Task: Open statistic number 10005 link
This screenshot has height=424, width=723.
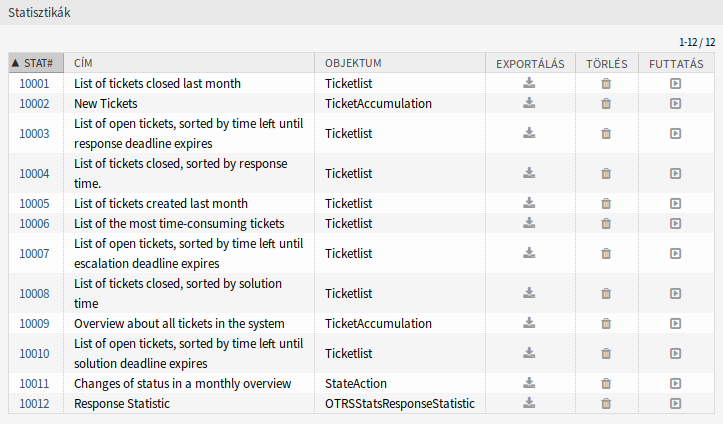Action: click(x=34, y=204)
